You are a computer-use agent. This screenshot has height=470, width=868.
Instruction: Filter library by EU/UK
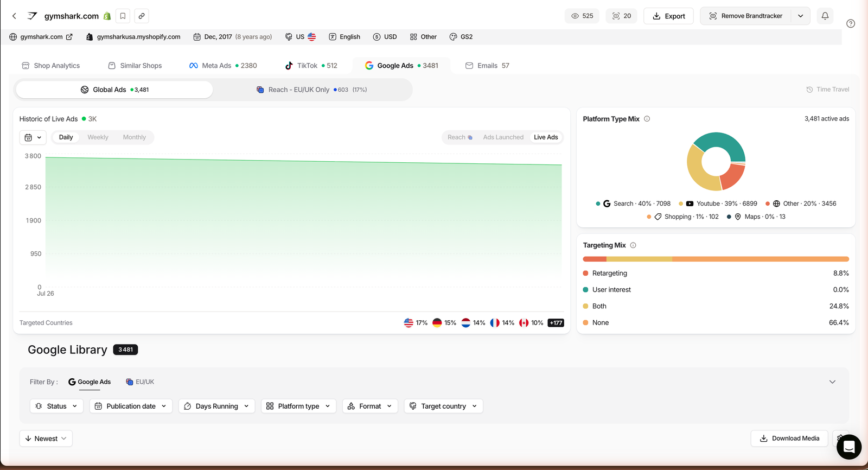point(140,382)
